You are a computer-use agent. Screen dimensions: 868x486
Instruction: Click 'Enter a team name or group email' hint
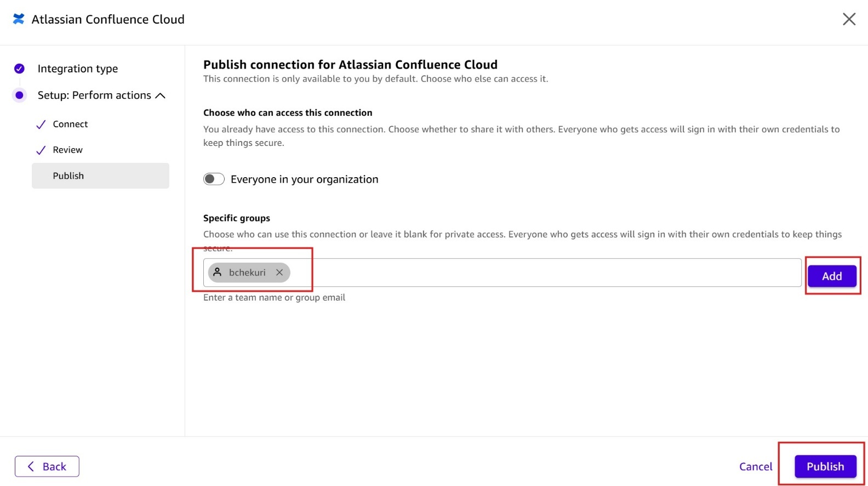click(x=274, y=297)
